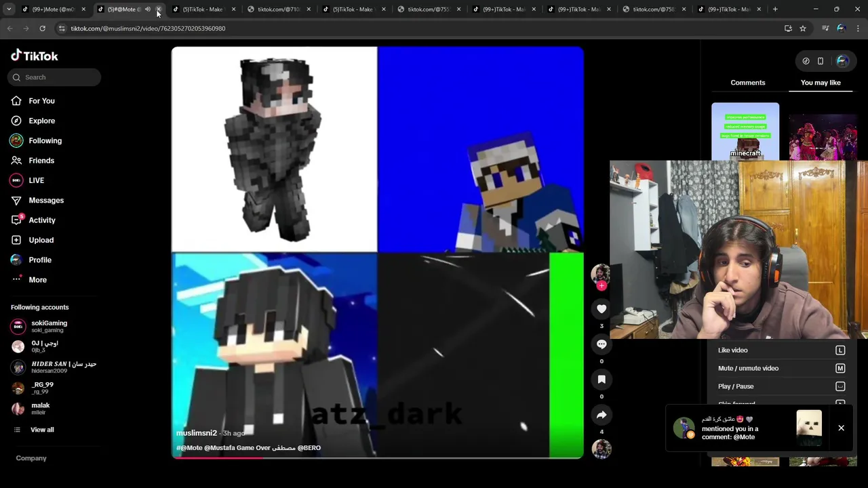
Task: Switch to the tiktok.com/@755 browser tab
Action: pyautogui.click(x=429, y=9)
